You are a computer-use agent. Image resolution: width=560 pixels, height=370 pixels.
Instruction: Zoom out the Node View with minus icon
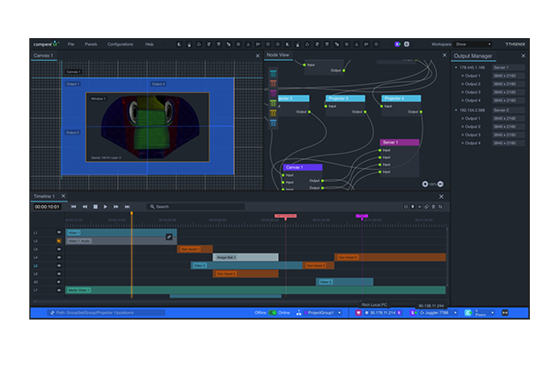tap(440, 184)
